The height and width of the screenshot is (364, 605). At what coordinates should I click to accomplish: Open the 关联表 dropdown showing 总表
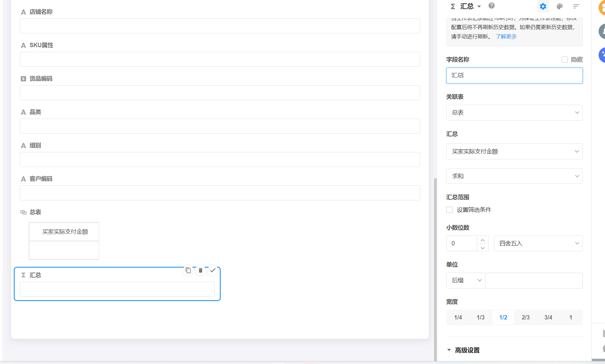point(577,112)
